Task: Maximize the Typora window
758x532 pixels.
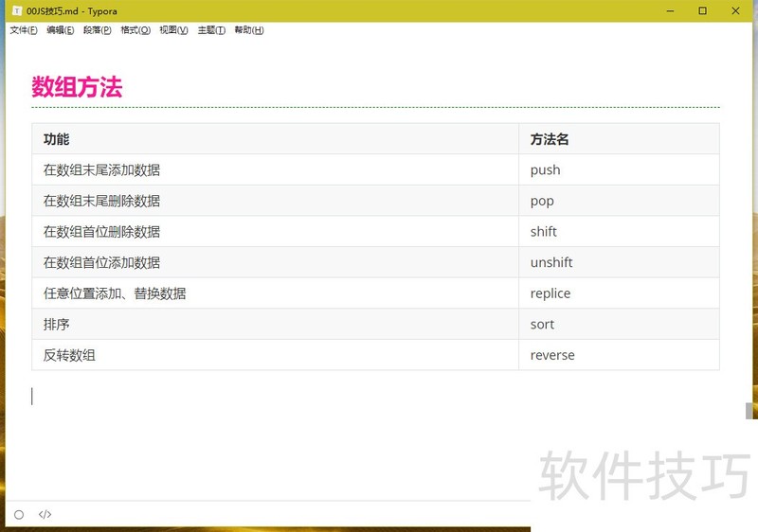Action: pyautogui.click(x=702, y=10)
